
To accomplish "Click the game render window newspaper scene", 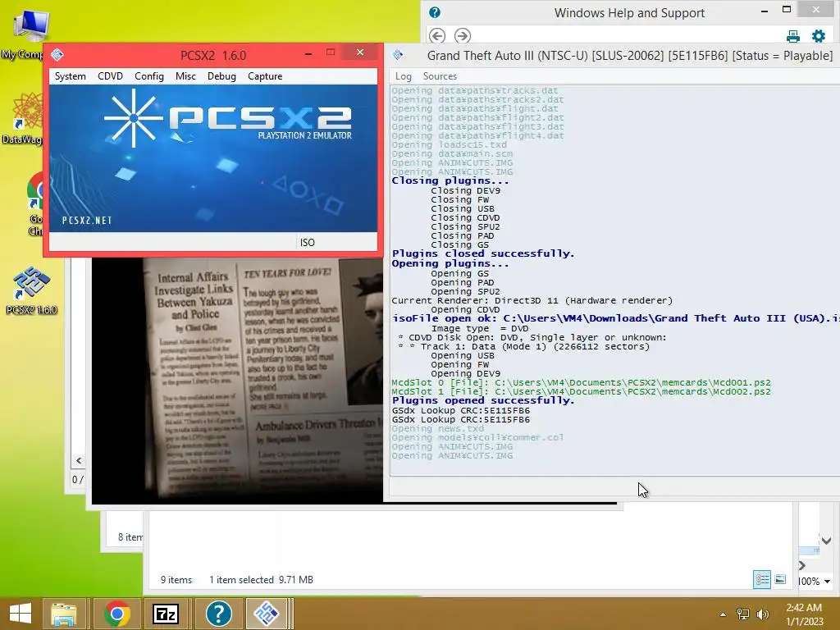I will (237, 381).
